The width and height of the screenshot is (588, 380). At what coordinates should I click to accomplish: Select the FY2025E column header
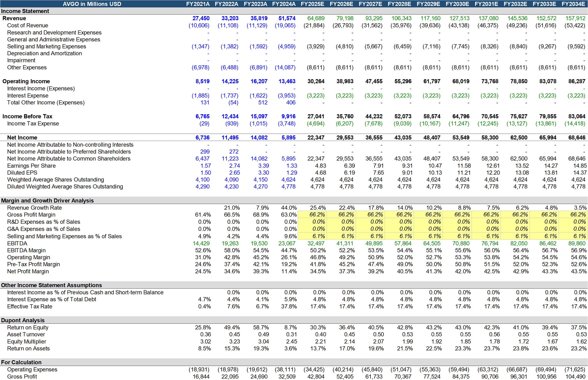[x=312, y=4]
